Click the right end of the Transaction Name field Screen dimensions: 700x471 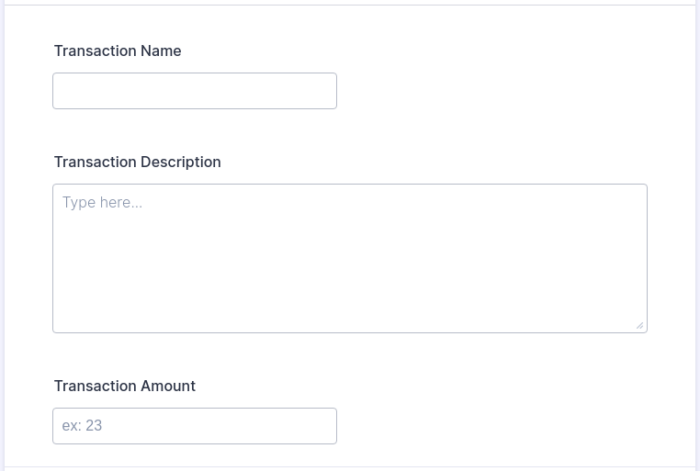[322, 91]
